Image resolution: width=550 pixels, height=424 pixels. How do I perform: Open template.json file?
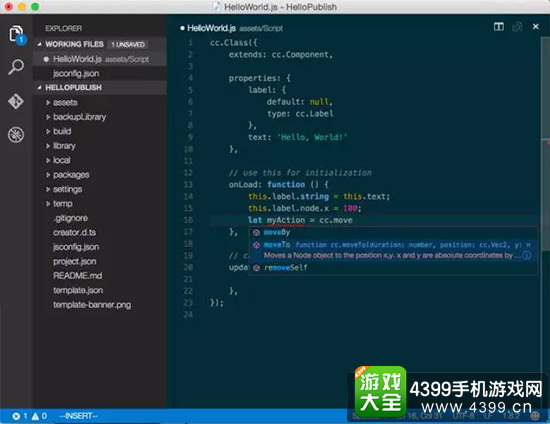pos(78,290)
